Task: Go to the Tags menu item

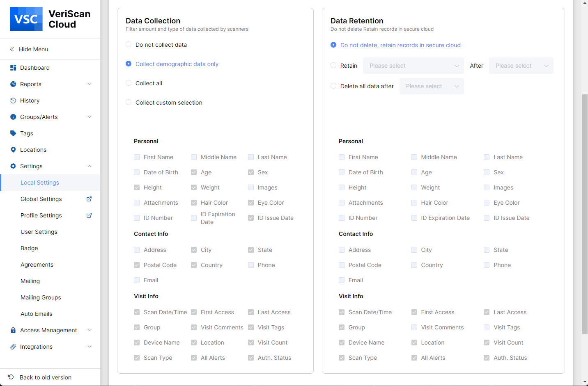Action: pos(50,133)
